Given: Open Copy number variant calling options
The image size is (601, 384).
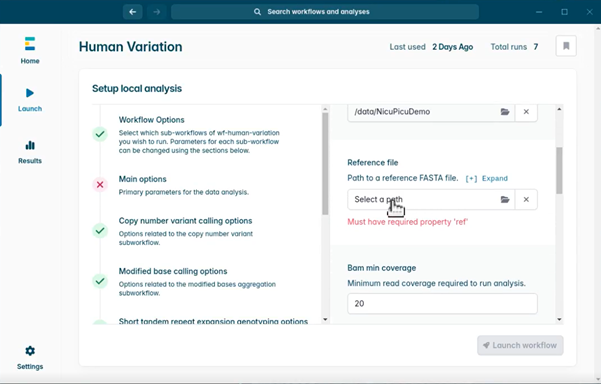Looking at the screenshot, I should point(186,221).
